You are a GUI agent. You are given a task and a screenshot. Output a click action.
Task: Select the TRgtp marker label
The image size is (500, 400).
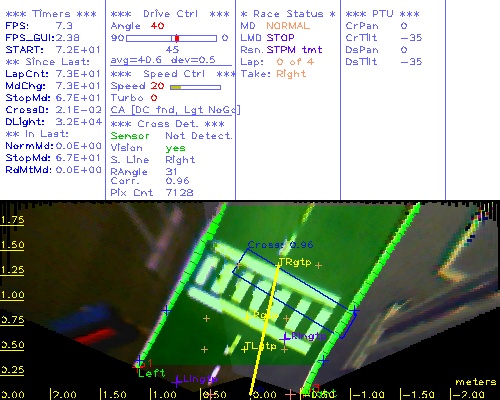coord(295,262)
